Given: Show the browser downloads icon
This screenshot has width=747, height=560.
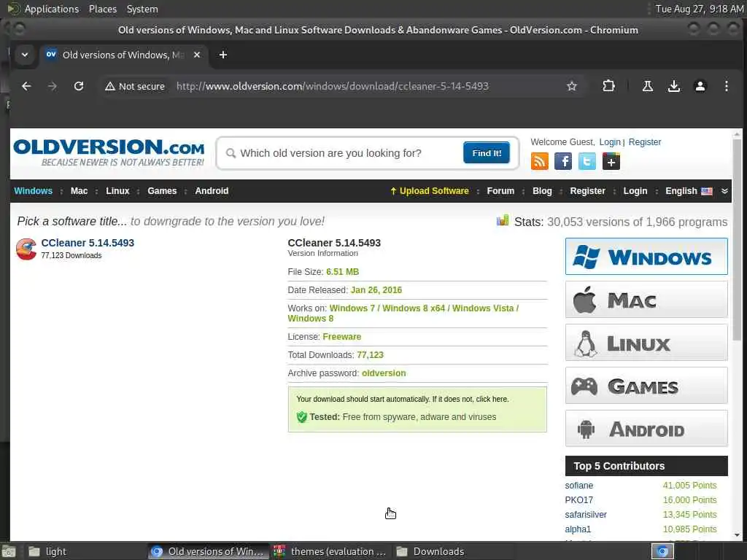Looking at the screenshot, I should coord(673,86).
